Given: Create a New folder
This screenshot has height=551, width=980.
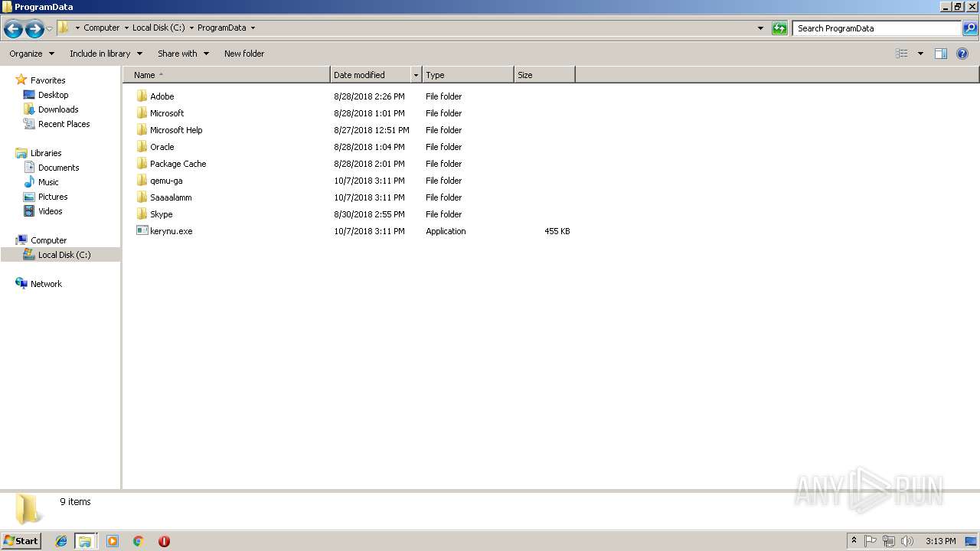Looking at the screenshot, I should (x=244, y=54).
